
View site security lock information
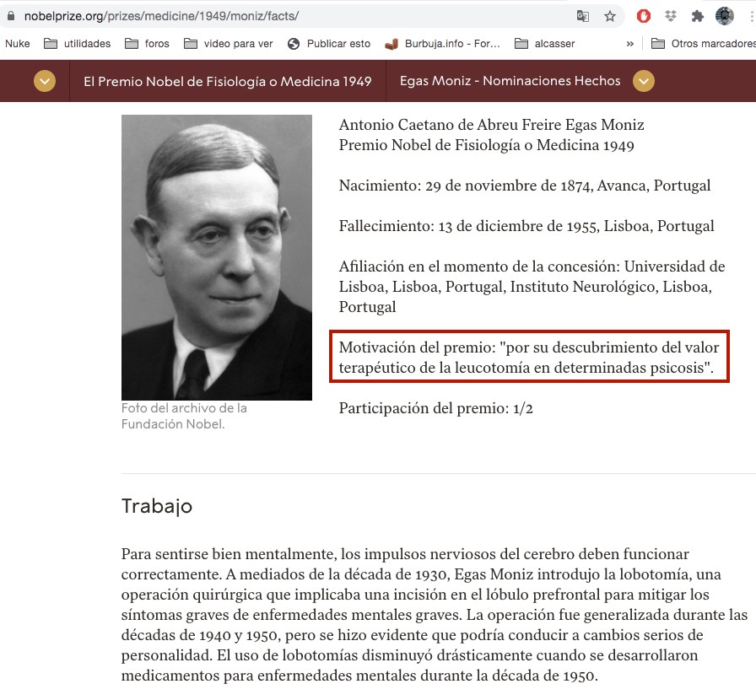(11, 16)
